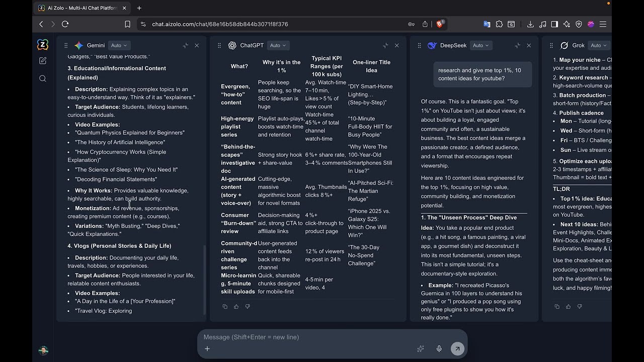Close the DeepSeek chat panel
The width and height of the screenshot is (644, 362).
click(x=529, y=45)
